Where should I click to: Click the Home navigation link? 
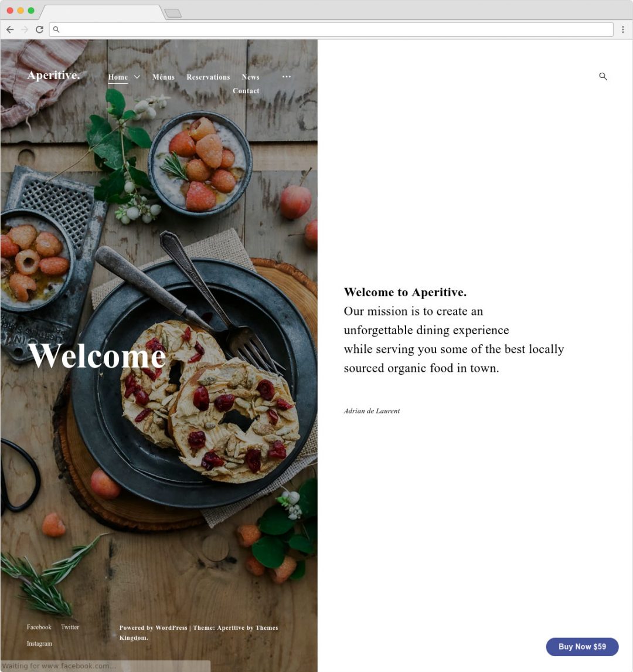(x=118, y=77)
